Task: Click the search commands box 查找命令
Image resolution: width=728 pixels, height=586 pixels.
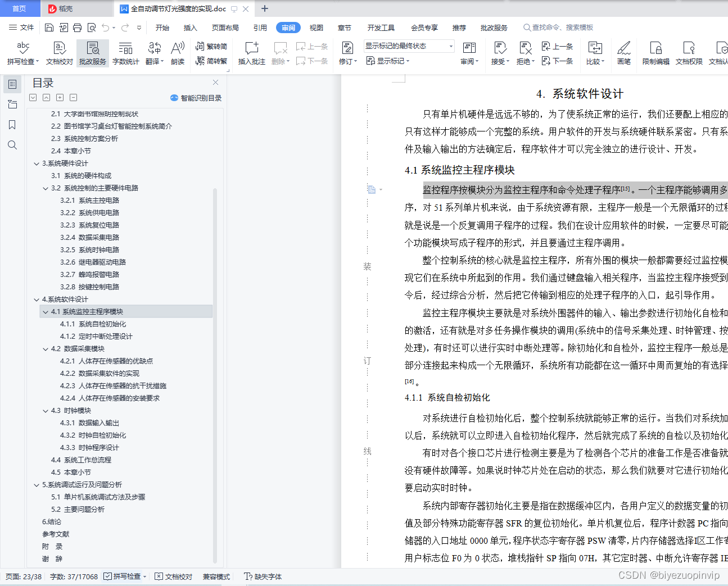Action: [558, 28]
